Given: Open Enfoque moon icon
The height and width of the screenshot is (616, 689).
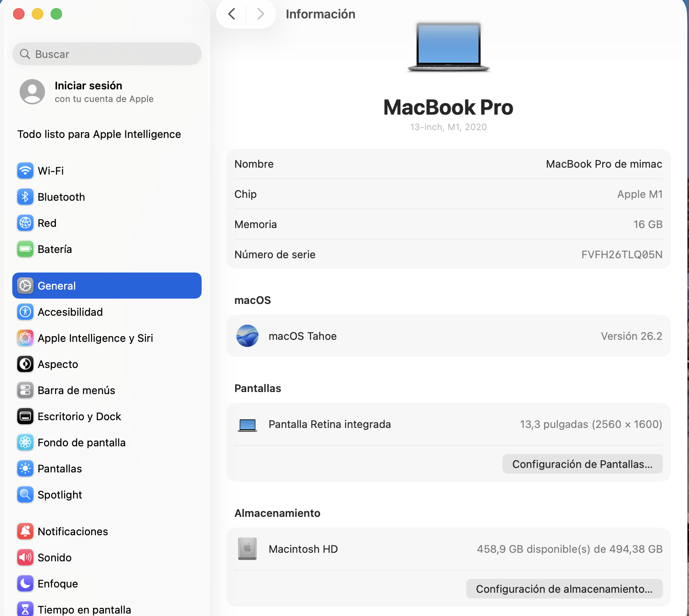Looking at the screenshot, I should pos(25,583).
